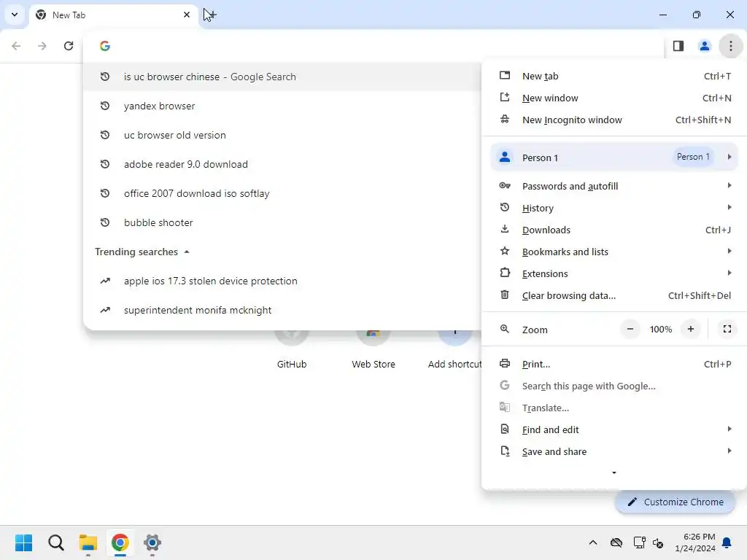Expand Save and share submenu

614,452
